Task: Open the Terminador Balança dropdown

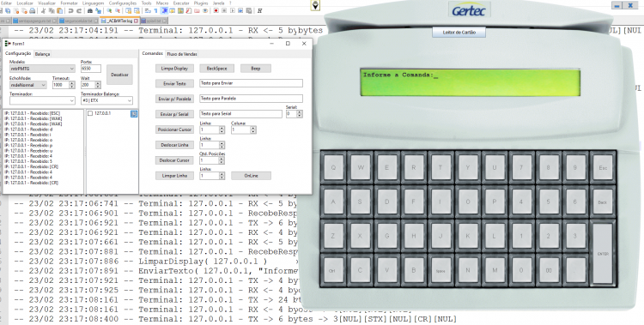Action: pos(106,100)
